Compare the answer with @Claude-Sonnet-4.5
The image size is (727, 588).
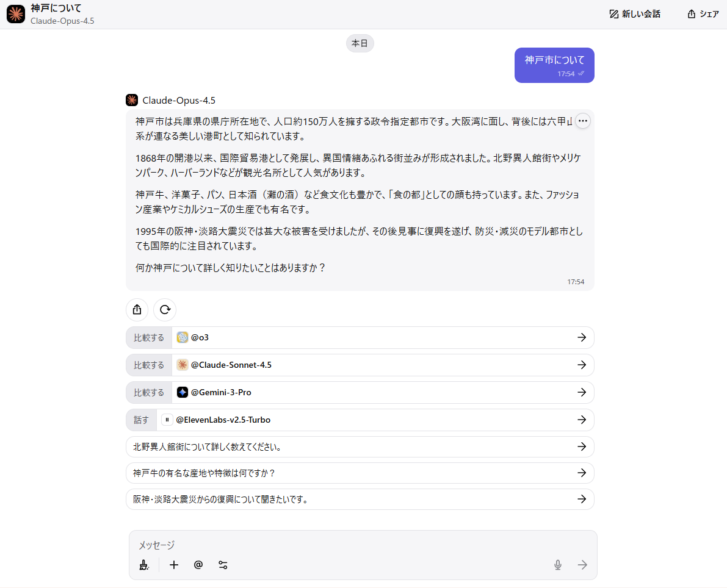360,365
